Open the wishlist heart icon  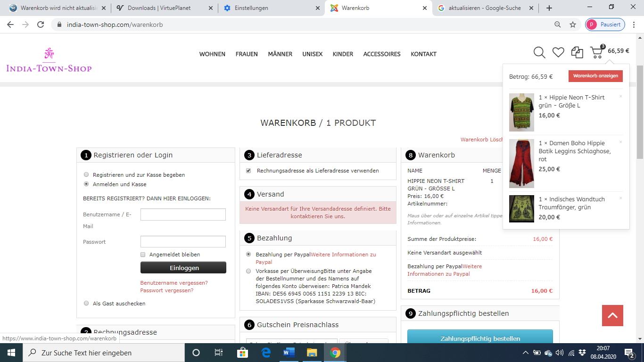[558, 52]
